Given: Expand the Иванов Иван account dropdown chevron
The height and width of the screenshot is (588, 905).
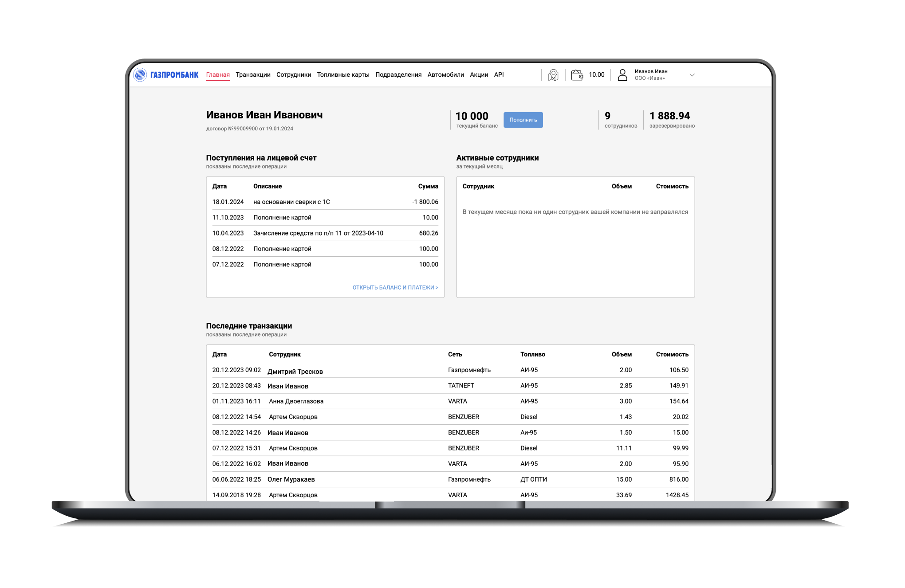Looking at the screenshot, I should coord(692,75).
